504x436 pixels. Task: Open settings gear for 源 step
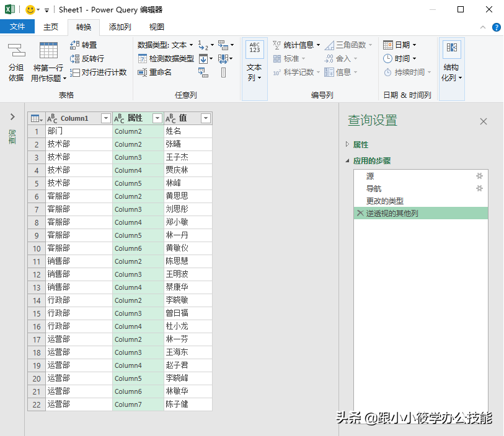pyautogui.click(x=479, y=176)
